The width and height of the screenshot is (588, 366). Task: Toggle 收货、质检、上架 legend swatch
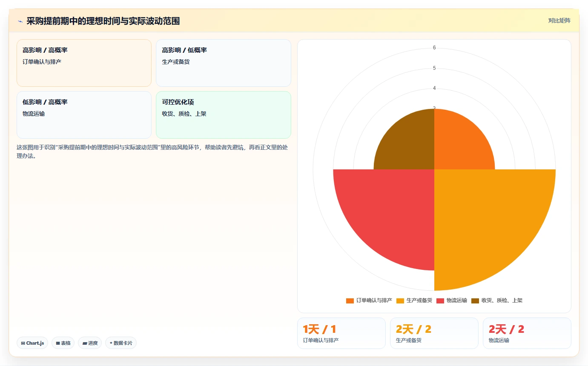(x=475, y=300)
